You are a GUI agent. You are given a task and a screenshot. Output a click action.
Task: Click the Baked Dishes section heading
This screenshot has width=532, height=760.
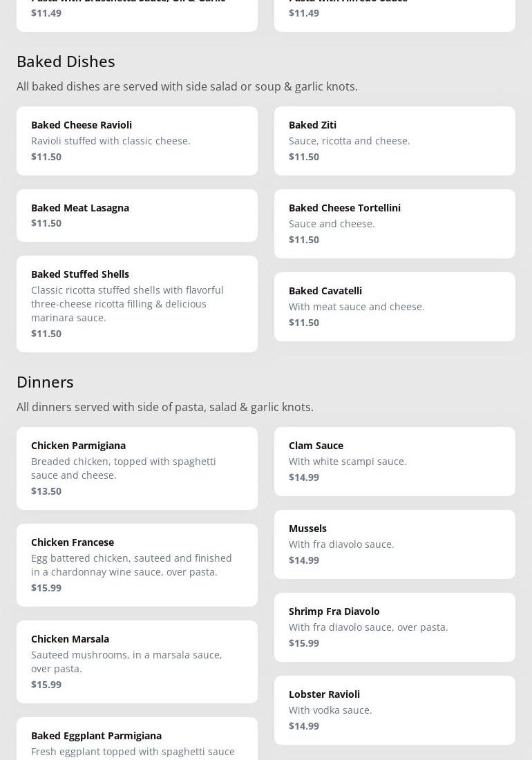[66, 61]
